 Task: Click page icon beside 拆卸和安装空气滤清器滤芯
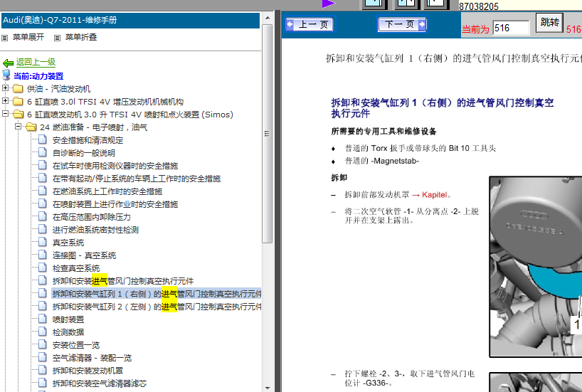[x=43, y=383]
